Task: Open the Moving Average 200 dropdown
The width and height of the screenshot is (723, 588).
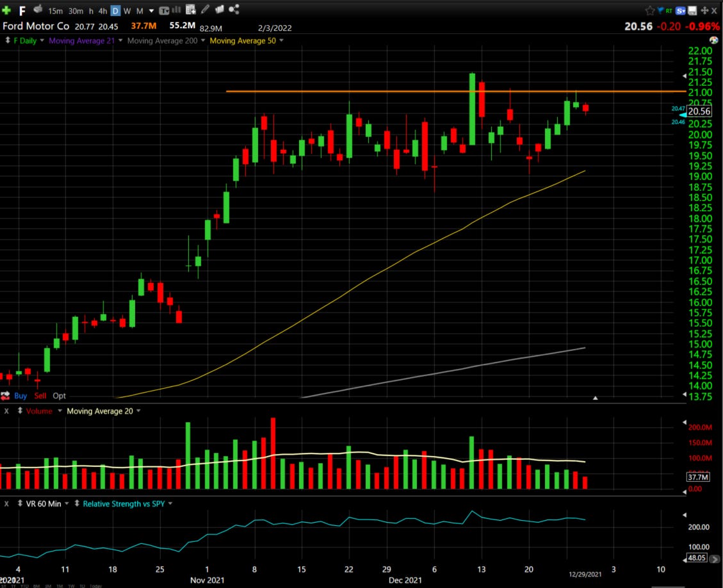Action: 202,40
